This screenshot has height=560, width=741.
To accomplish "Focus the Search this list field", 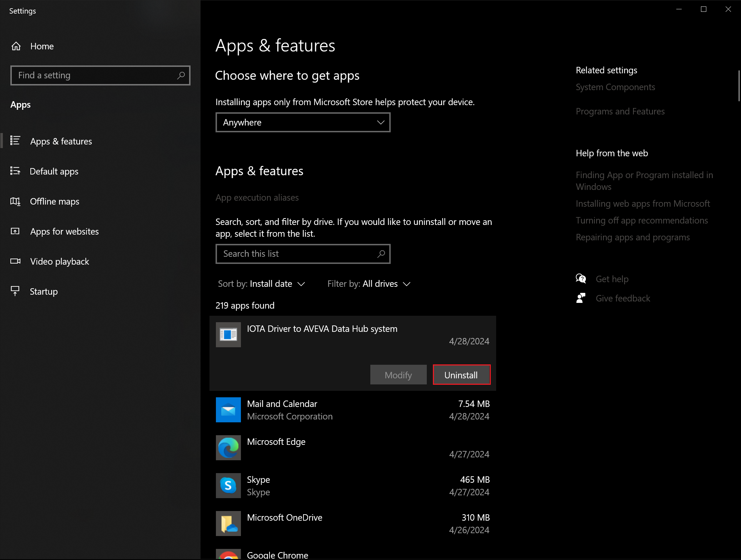I will coord(303,254).
